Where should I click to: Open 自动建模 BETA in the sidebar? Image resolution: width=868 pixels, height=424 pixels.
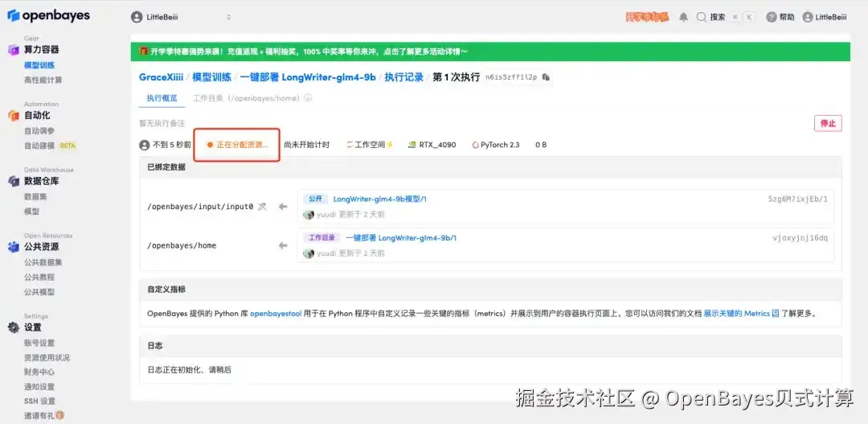pos(51,146)
